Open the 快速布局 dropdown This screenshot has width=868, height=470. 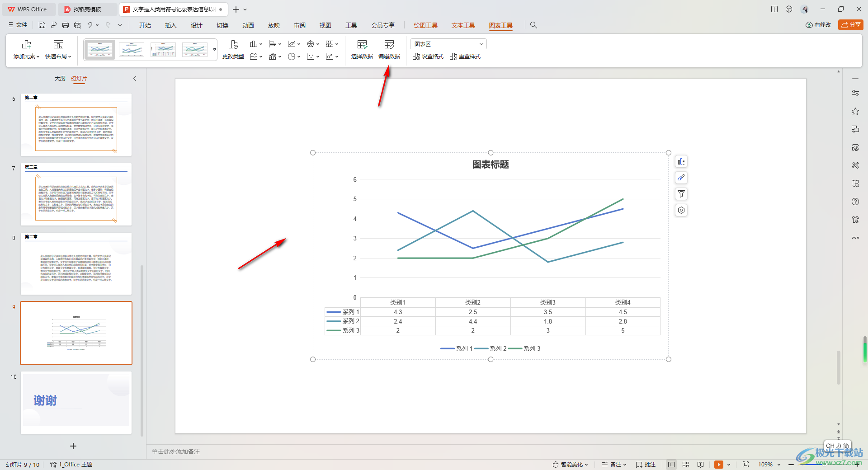tap(58, 50)
